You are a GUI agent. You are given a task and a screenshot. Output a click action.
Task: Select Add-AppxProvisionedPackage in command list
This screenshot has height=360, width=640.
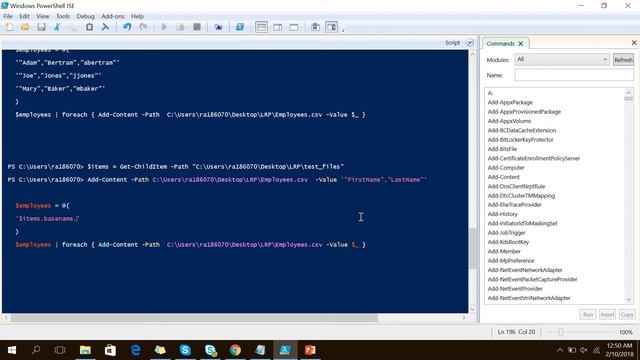point(524,112)
